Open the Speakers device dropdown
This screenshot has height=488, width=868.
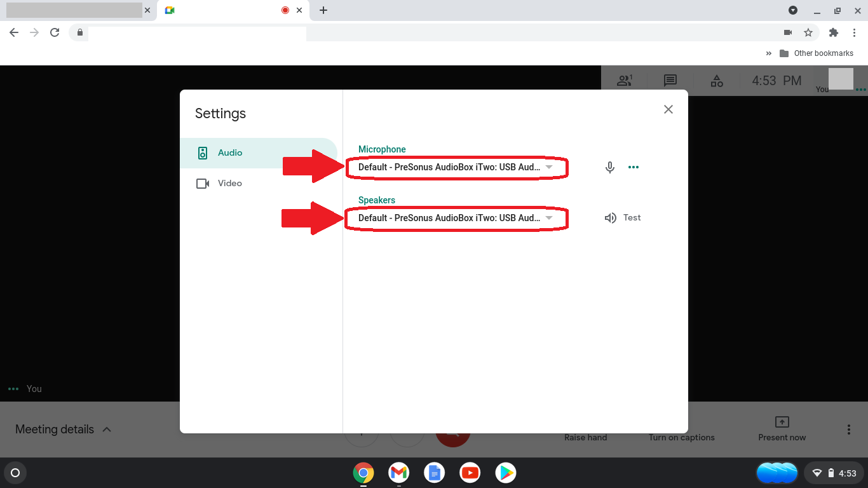(455, 218)
